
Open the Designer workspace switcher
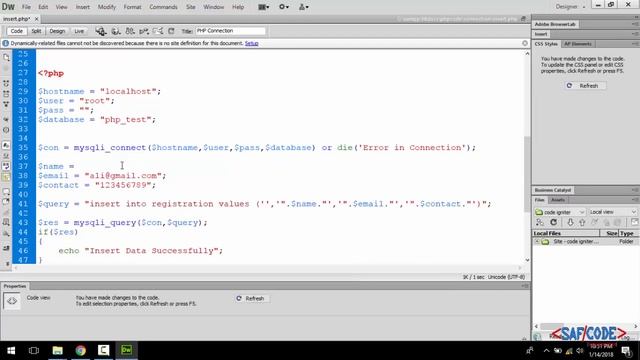pyautogui.click(x=570, y=7)
